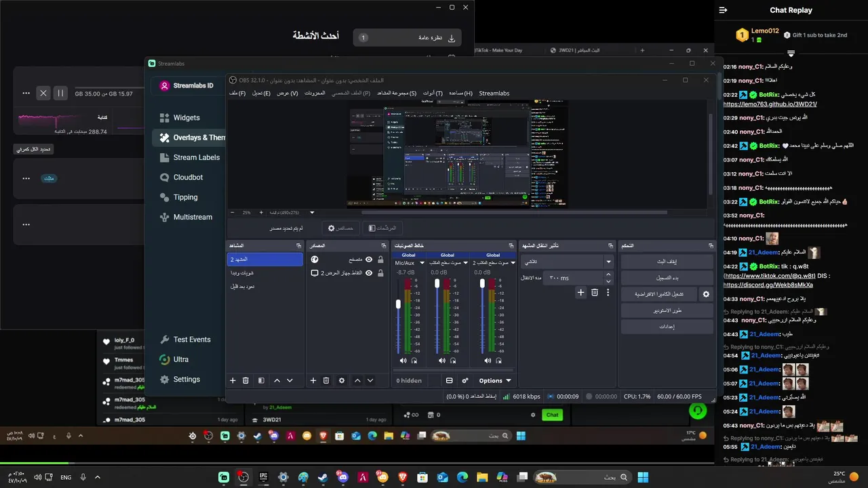Add a scene transition with plus icon
The image size is (868, 488).
(x=580, y=293)
